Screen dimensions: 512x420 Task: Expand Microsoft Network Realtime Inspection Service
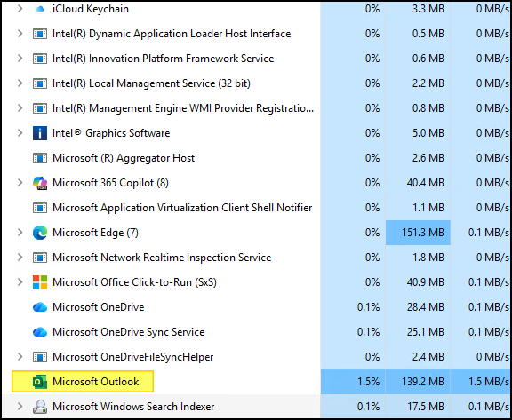click(x=20, y=257)
